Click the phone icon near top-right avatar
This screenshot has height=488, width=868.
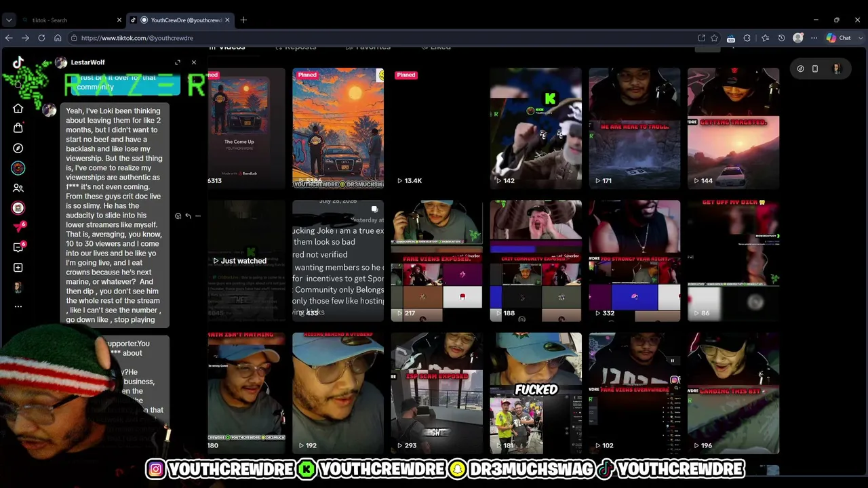tap(815, 68)
